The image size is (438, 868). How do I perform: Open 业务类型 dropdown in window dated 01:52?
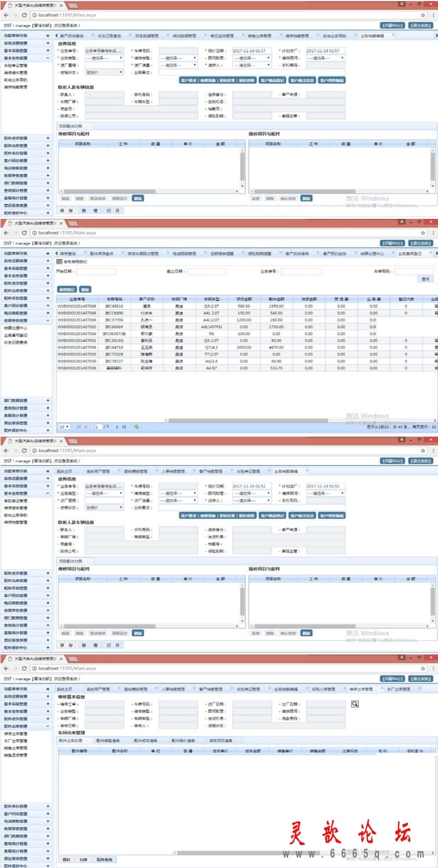point(104,493)
